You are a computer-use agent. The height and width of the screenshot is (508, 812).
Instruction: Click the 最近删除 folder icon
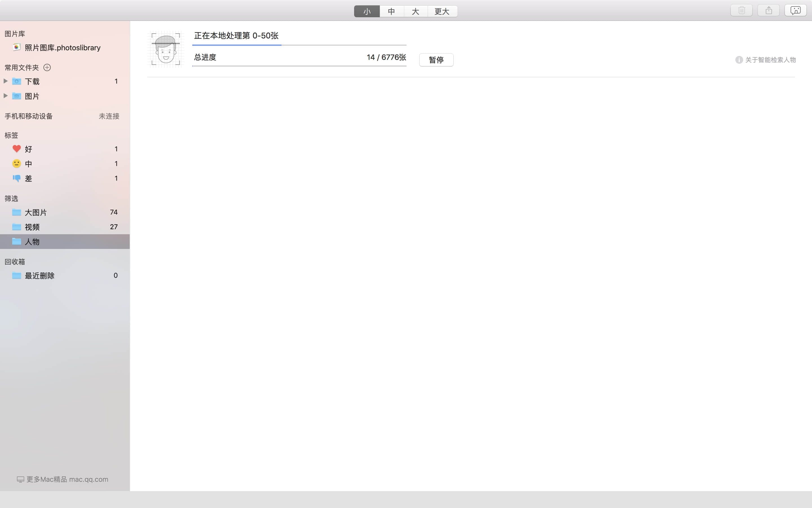click(16, 275)
